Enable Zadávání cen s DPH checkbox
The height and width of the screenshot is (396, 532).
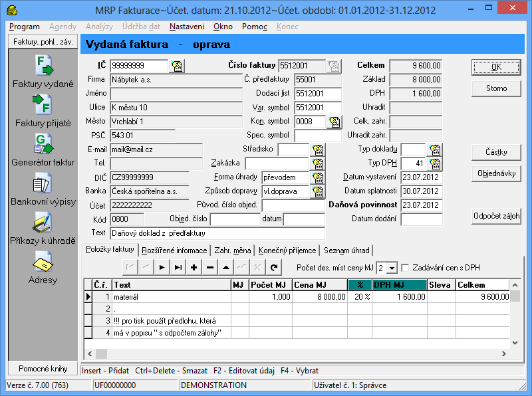tap(406, 267)
